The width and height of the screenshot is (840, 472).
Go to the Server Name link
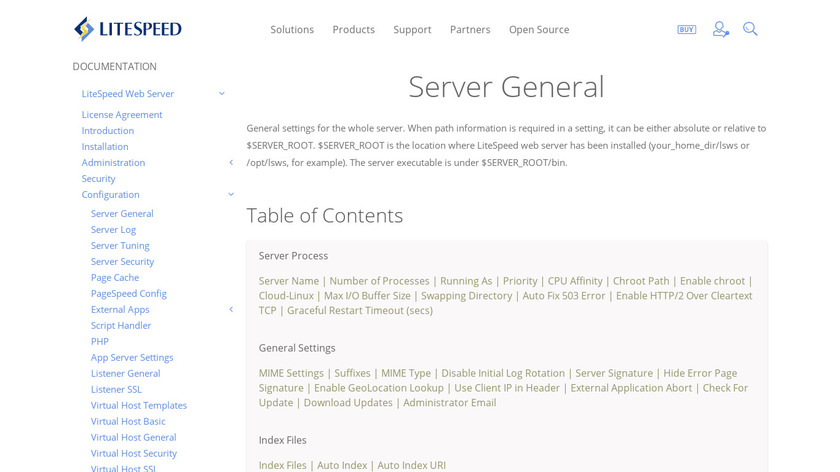[289, 281]
